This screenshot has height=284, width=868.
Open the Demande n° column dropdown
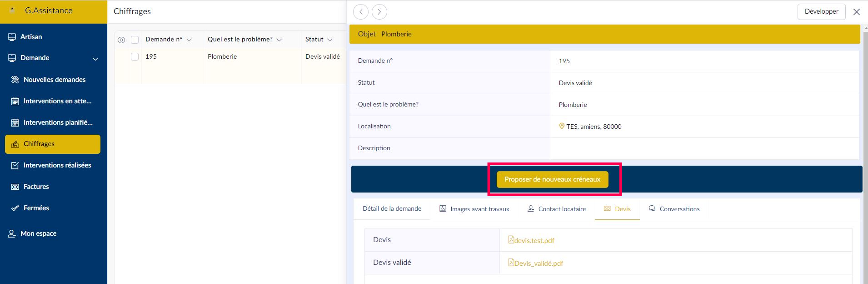click(189, 40)
